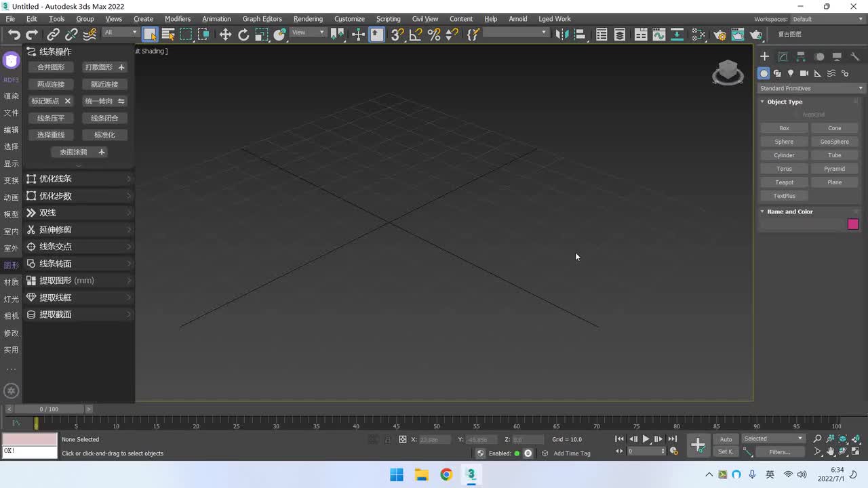868x488 pixels.
Task: Toggle Auto Key animation mode
Action: pyautogui.click(x=726, y=439)
